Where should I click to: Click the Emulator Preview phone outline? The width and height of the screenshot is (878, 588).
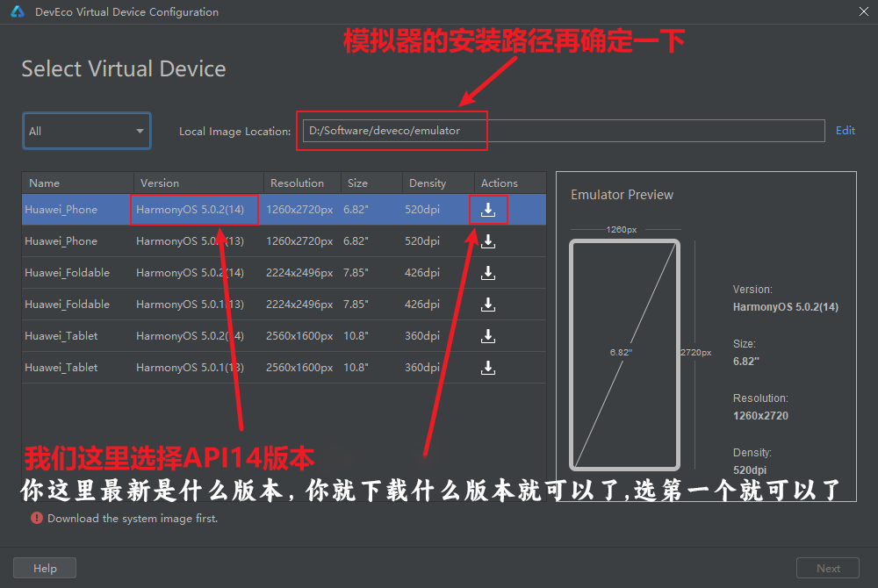point(624,355)
